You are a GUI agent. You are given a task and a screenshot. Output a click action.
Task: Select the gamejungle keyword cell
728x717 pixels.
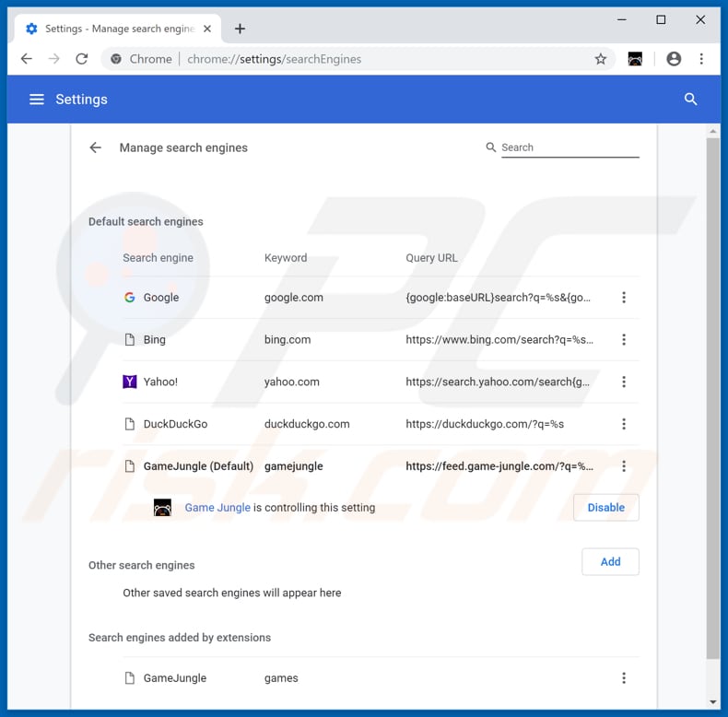[293, 466]
